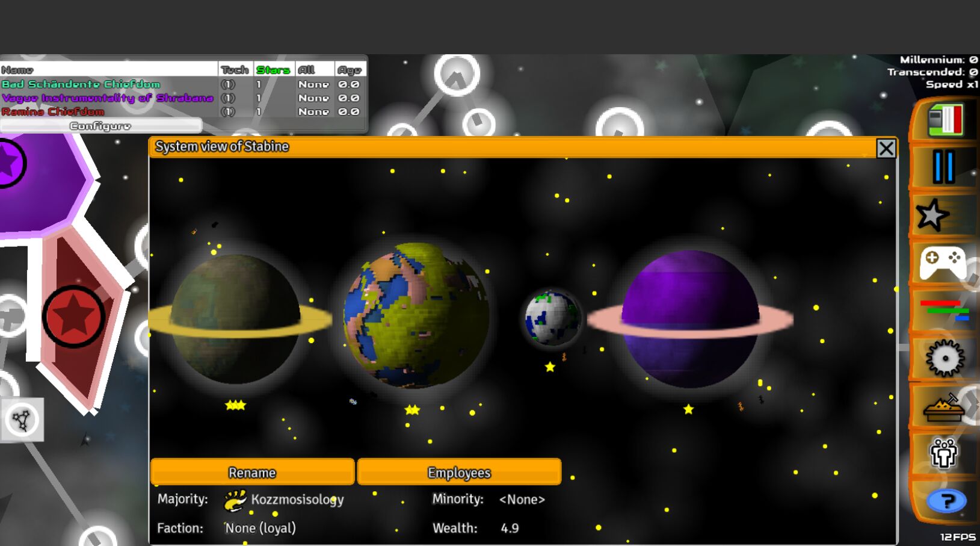Open the Employees list
The width and height of the screenshot is (980, 546).
coord(459,473)
